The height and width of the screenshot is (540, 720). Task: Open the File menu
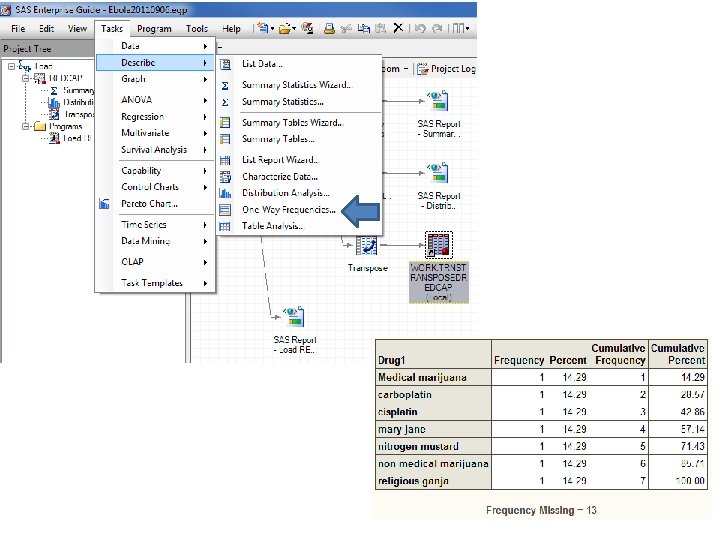(x=18, y=28)
